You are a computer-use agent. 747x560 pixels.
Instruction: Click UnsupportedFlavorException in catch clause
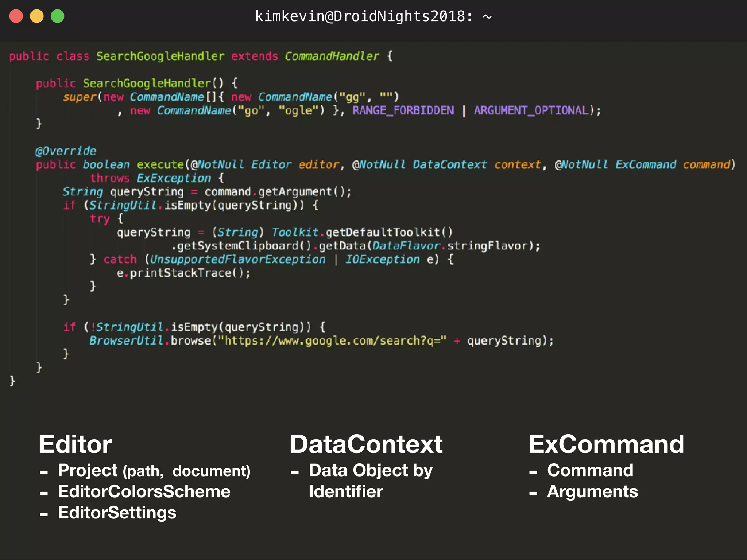point(237,260)
